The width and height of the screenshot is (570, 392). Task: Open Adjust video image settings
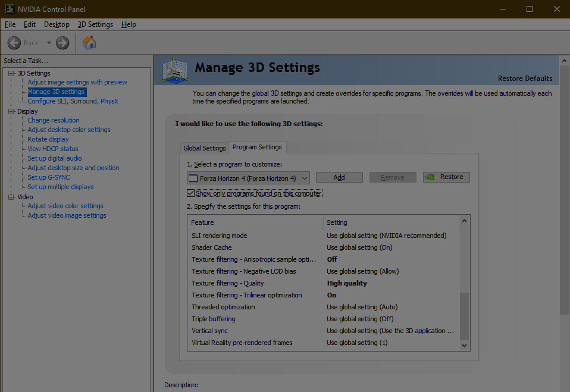(x=67, y=215)
